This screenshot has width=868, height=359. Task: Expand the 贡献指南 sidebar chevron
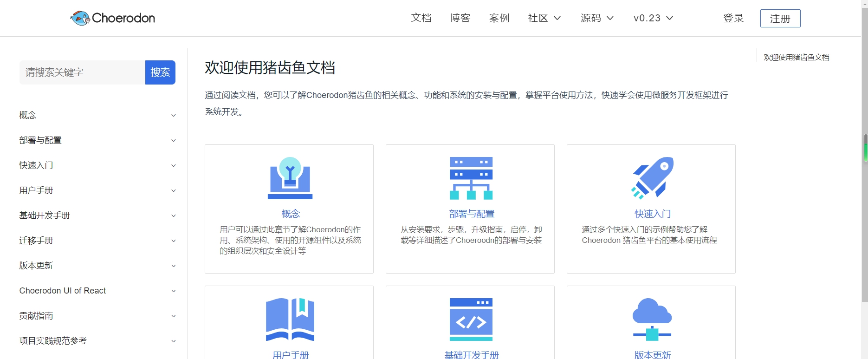pyautogui.click(x=174, y=316)
